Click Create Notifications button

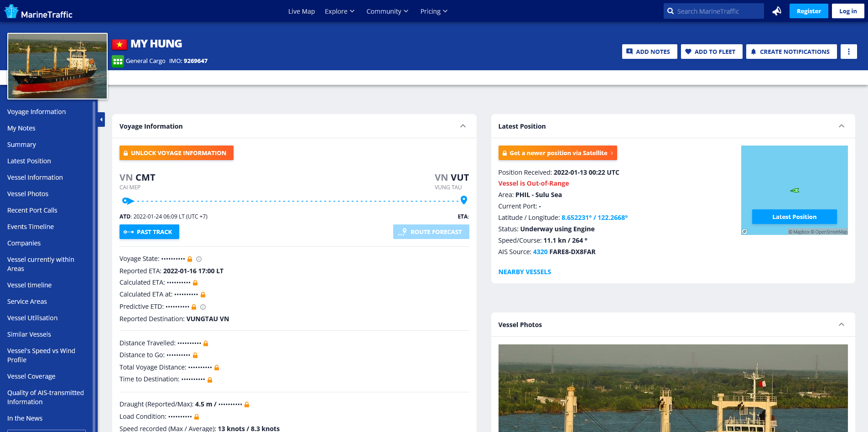791,52
